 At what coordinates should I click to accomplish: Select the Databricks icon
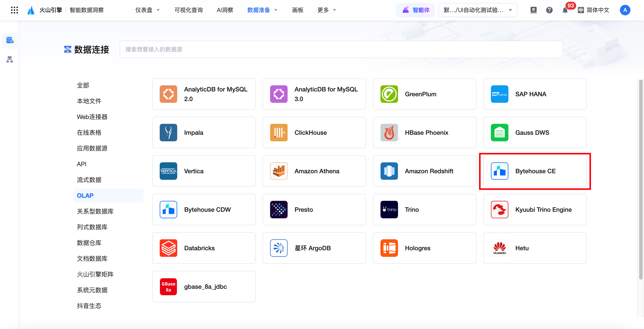click(x=168, y=248)
